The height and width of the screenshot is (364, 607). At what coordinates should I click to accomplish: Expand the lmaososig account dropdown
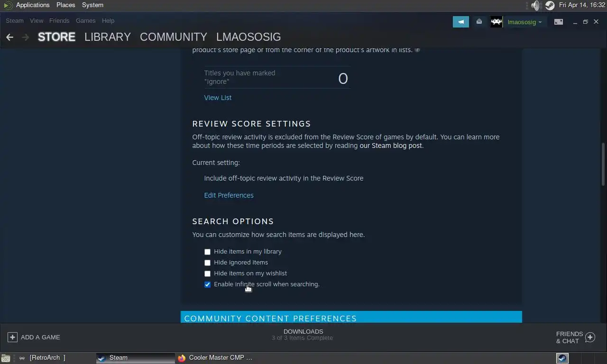pyautogui.click(x=524, y=22)
